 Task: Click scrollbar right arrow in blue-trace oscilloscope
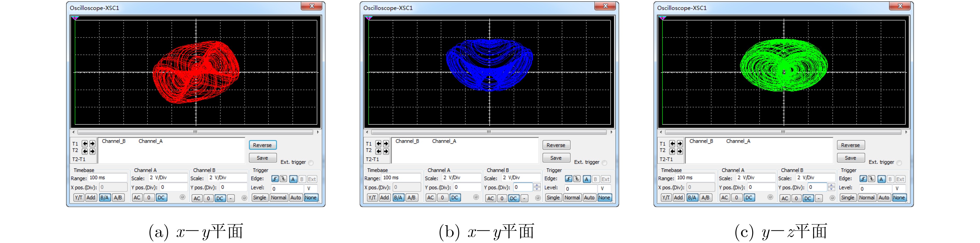[x=612, y=132]
